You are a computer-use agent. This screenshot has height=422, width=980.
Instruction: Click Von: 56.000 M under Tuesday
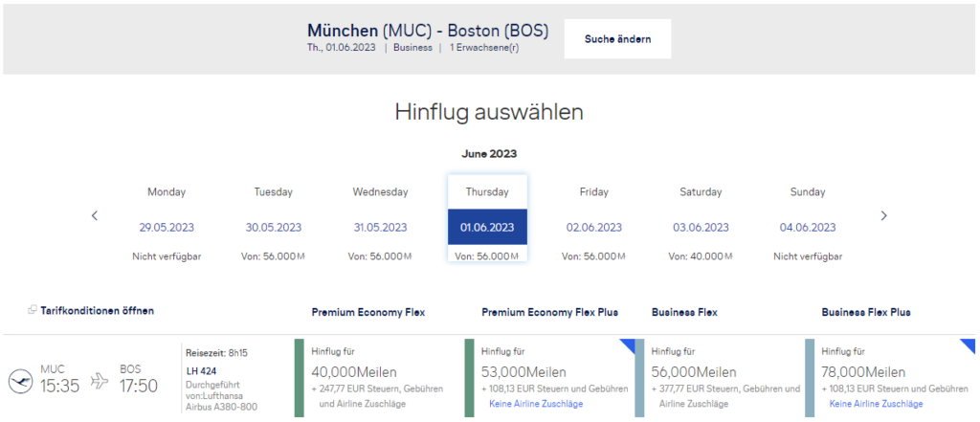(x=273, y=256)
